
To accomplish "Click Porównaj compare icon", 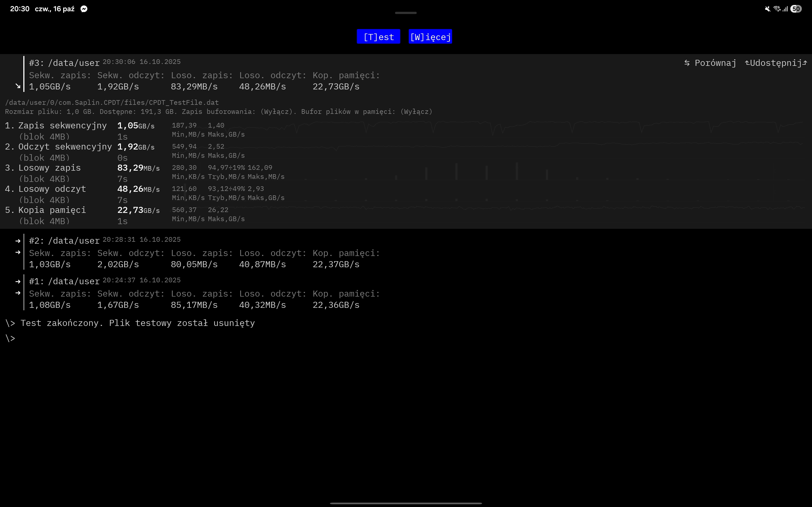I will pos(687,63).
